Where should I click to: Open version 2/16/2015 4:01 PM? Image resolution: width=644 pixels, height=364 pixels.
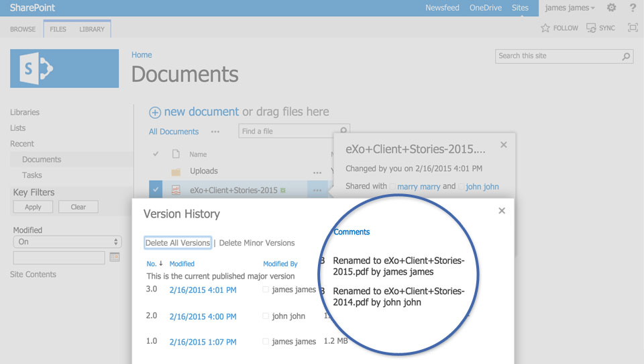[203, 290]
